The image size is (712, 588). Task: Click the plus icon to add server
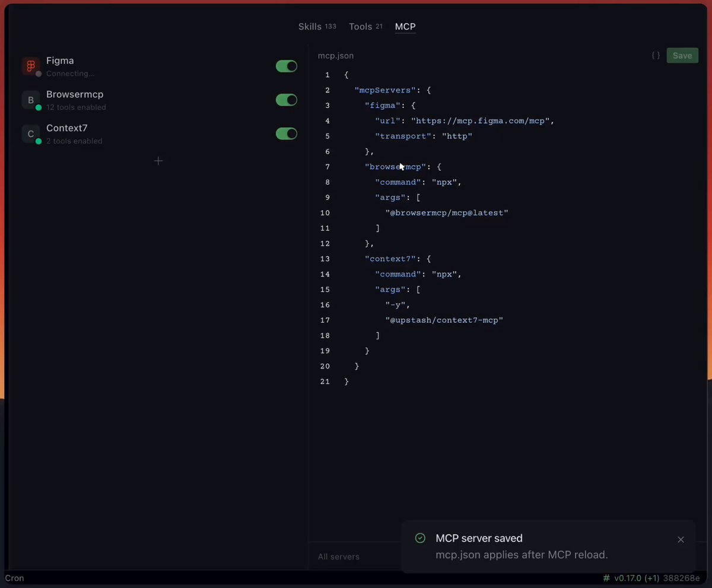click(x=158, y=161)
